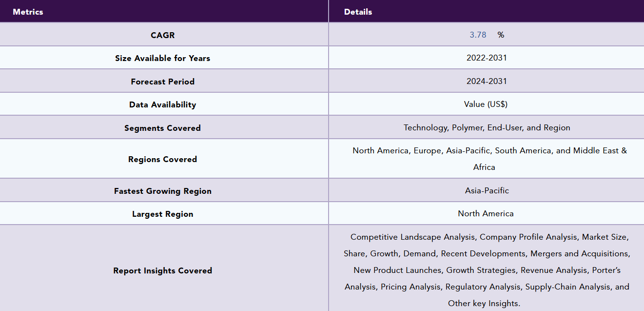Viewport: 644px width, 311px height.
Task: Click the North America largest region cell
Action: tap(486, 213)
